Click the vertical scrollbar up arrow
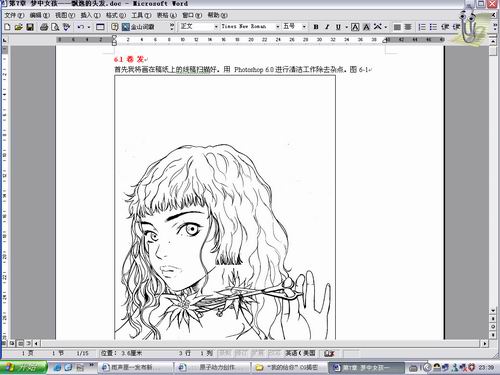 (x=493, y=41)
